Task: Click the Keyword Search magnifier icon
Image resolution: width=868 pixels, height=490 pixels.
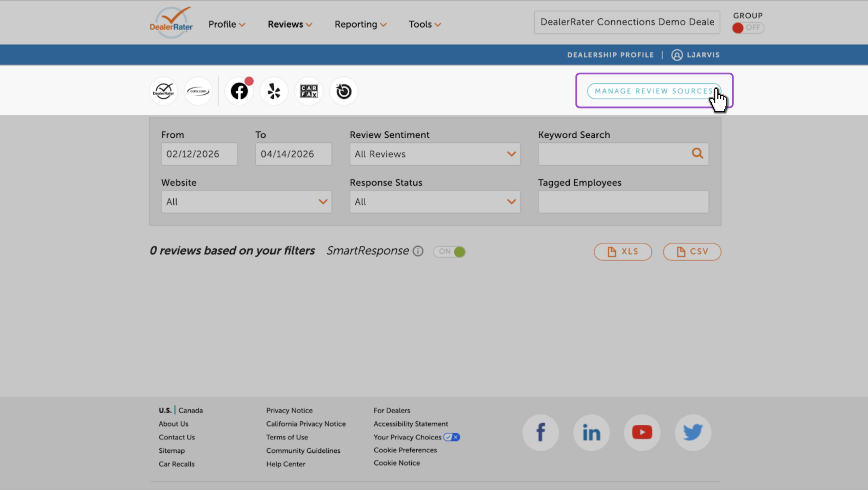Action: 697,153
